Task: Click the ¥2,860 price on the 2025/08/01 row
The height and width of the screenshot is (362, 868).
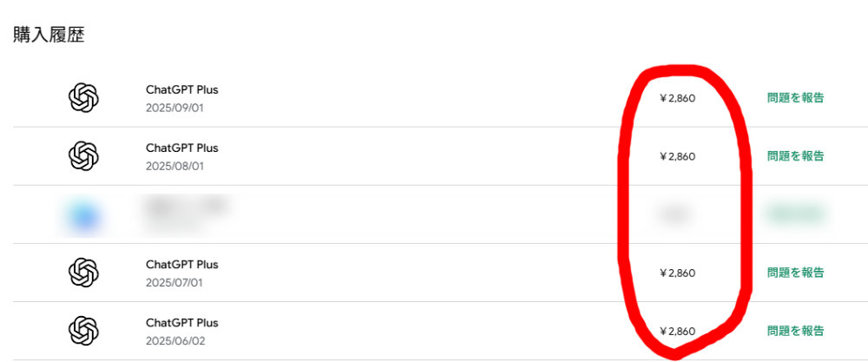Action: coord(678,156)
